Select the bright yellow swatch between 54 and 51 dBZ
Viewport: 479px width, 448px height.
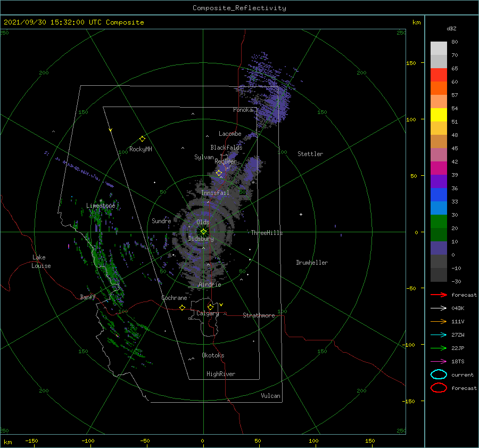[x=439, y=115]
